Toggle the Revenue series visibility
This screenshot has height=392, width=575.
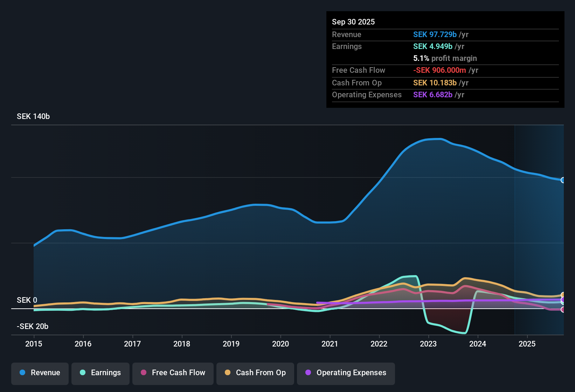click(40, 373)
